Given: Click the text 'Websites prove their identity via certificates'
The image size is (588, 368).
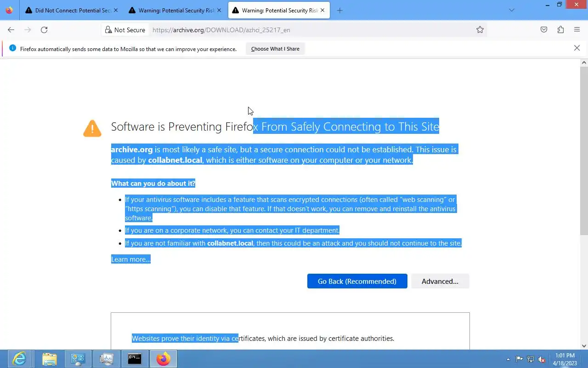Looking at the screenshot, I should click(198, 338).
